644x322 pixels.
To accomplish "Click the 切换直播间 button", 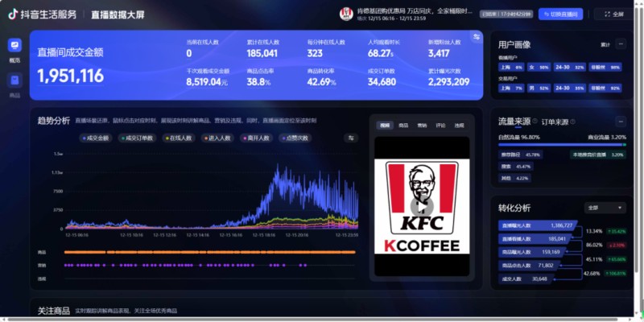I will click(x=560, y=14).
